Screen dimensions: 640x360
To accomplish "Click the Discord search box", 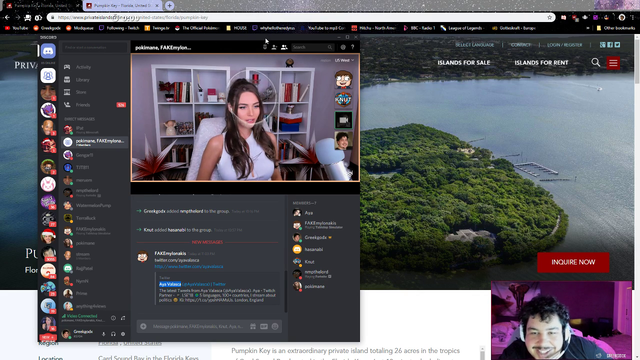I will 312,47.
